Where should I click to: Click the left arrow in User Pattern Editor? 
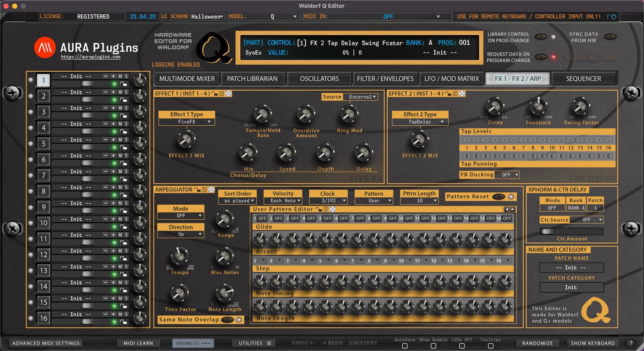click(507, 209)
